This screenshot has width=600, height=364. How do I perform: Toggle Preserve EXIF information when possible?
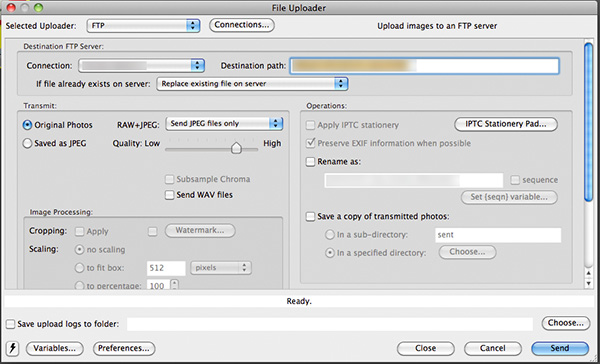point(310,143)
